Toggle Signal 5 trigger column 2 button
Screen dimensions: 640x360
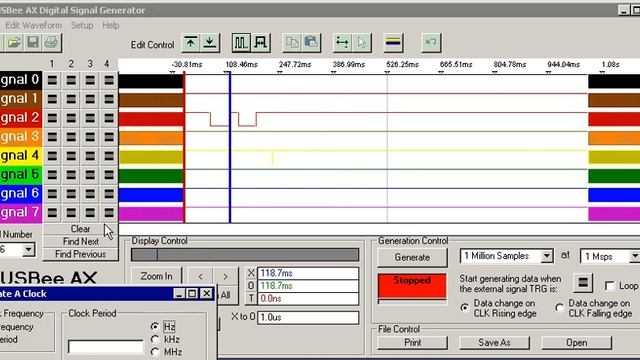tap(71, 175)
